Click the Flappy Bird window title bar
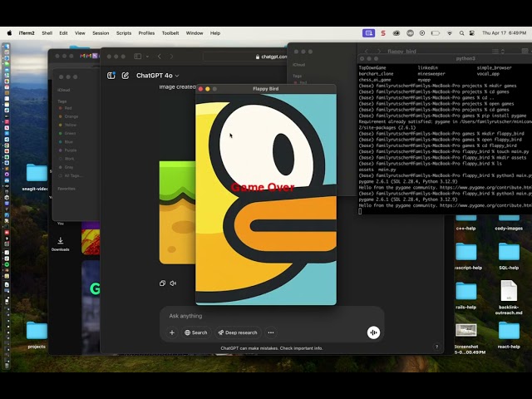The width and height of the screenshot is (532, 399). [266, 89]
